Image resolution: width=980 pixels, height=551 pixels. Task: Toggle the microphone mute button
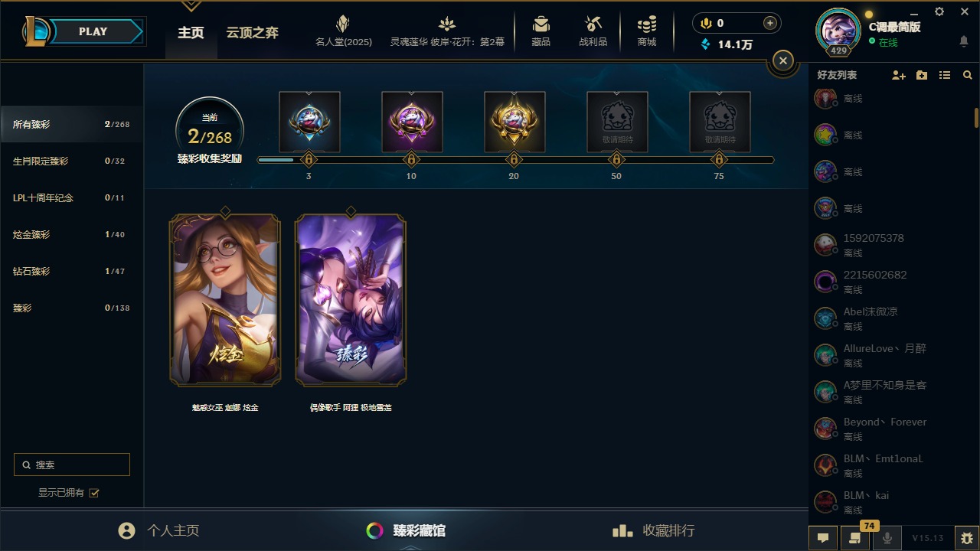[887, 538]
